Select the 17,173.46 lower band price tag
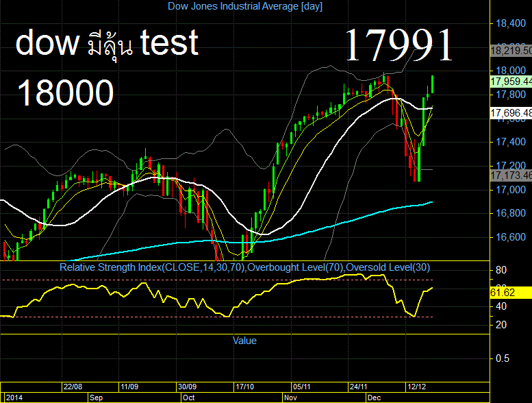This screenshot has width=532, height=403. (x=511, y=175)
